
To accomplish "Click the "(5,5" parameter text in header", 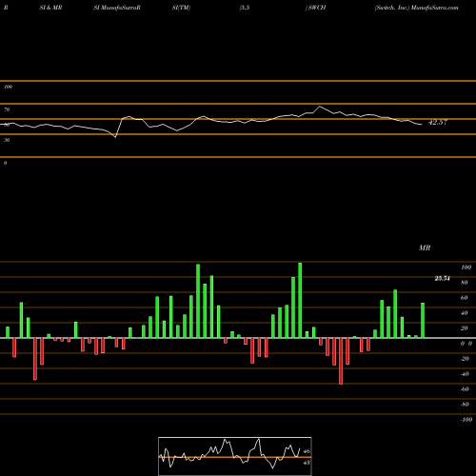I will (x=245, y=8).
